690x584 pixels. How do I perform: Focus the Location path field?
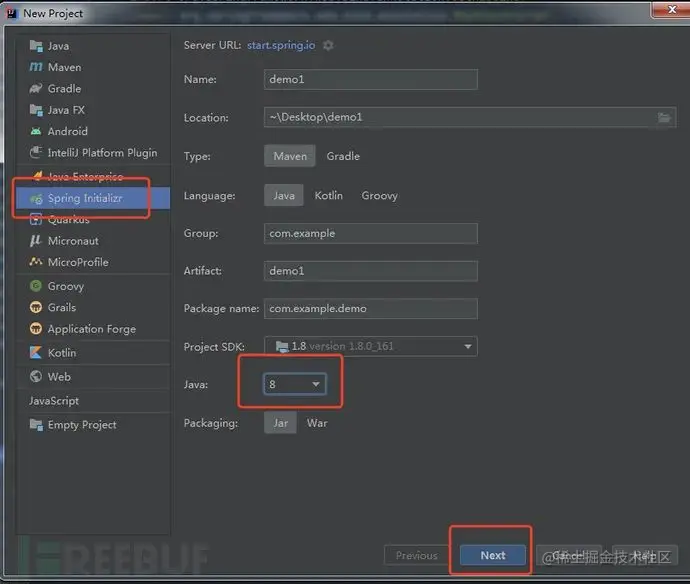coord(470,118)
